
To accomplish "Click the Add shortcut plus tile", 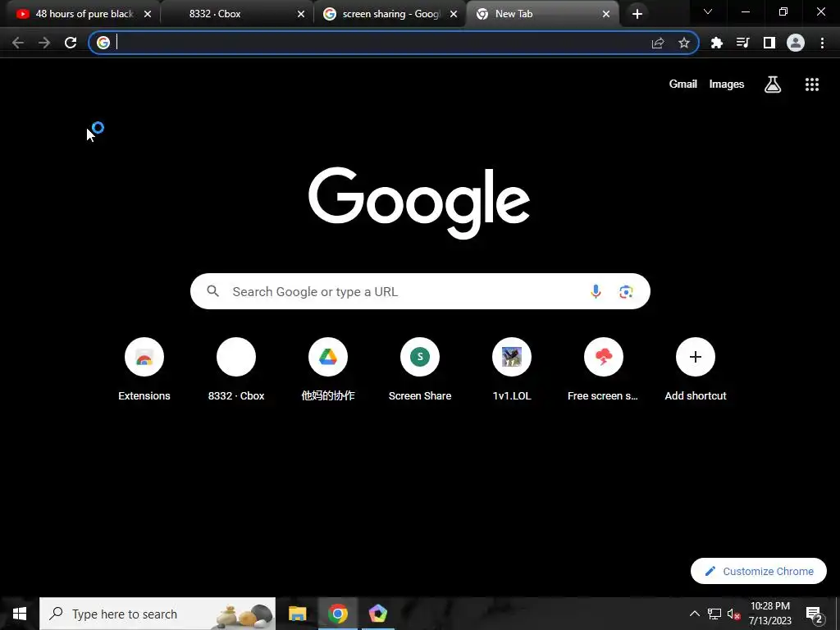I will pyautogui.click(x=696, y=370).
